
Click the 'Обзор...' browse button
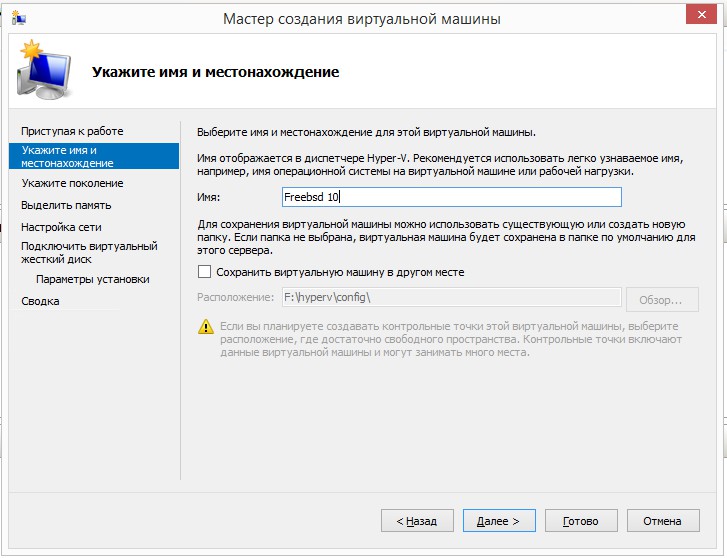tap(662, 300)
